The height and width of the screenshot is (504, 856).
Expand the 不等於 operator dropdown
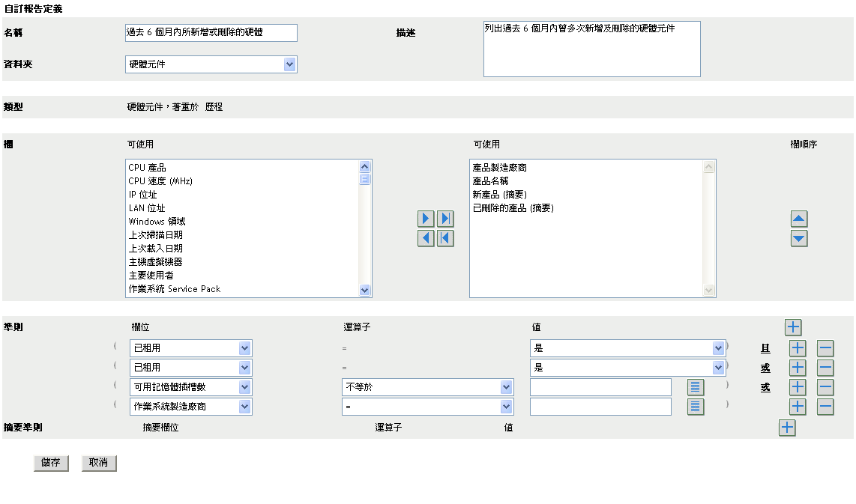pyautogui.click(x=427, y=387)
